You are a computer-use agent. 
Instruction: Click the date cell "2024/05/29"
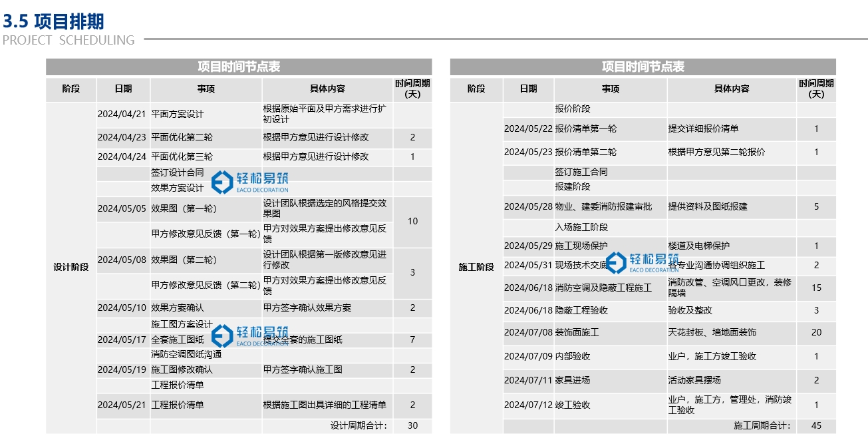pos(528,246)
